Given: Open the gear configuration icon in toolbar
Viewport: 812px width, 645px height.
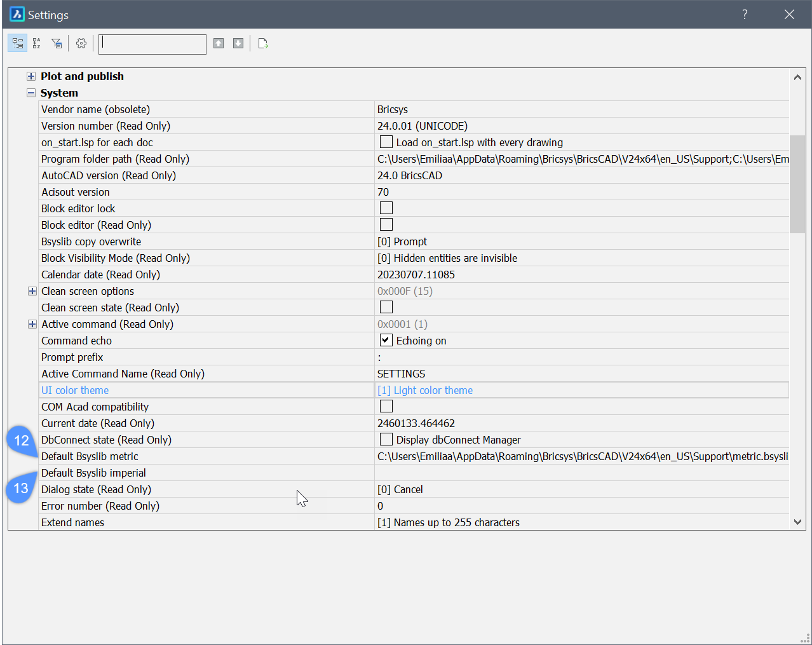Looking at the screenshot, I should pos(81,43).
